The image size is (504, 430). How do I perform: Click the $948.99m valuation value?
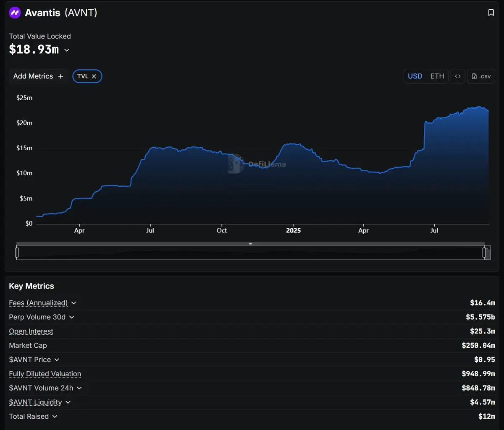click(x=478, y=374)
